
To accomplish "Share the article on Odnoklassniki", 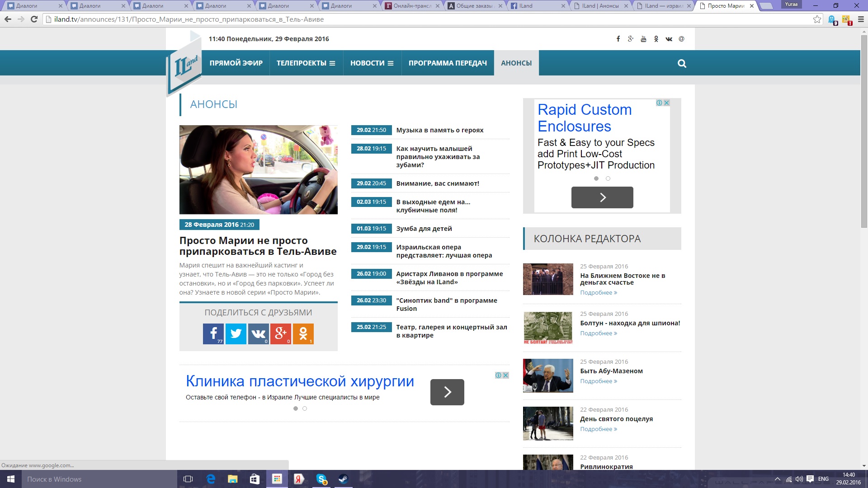I will (x=303, y=334).
